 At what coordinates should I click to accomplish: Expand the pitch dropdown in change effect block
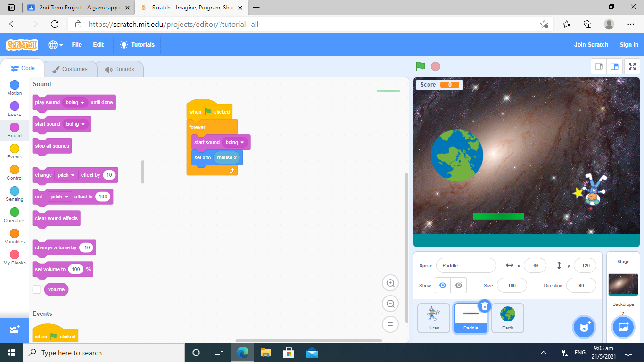(66, 175)
